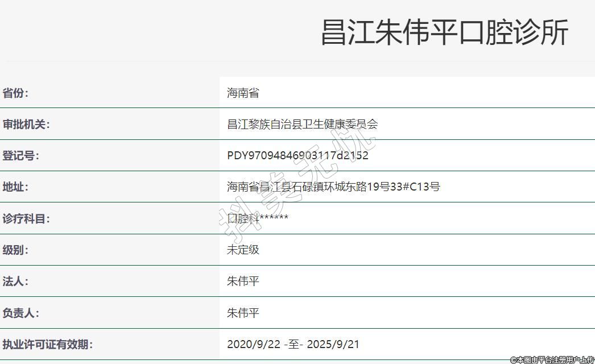Click the 省份 field label
The height and width of the screenshot is (364, 595).
(x=15, y=93)
